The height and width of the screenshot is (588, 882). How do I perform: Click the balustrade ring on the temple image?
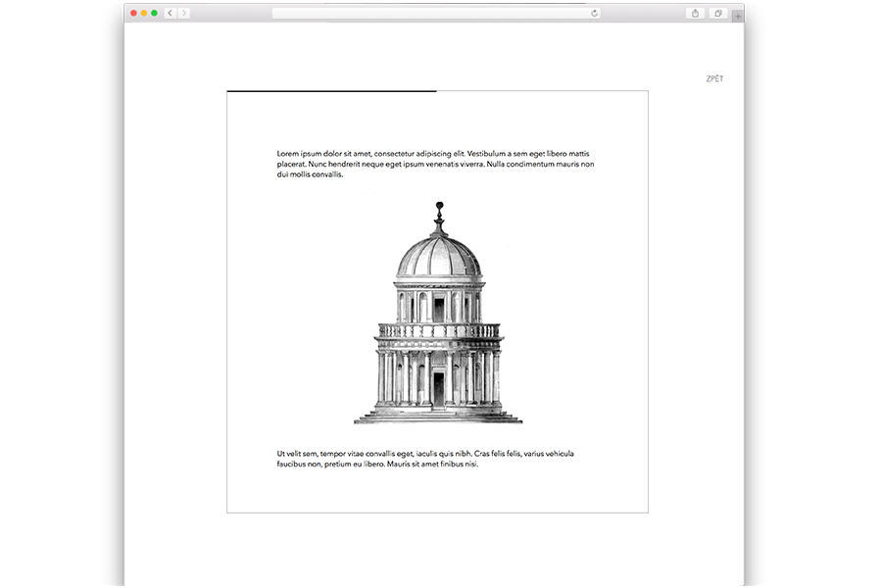click(438, 331)
